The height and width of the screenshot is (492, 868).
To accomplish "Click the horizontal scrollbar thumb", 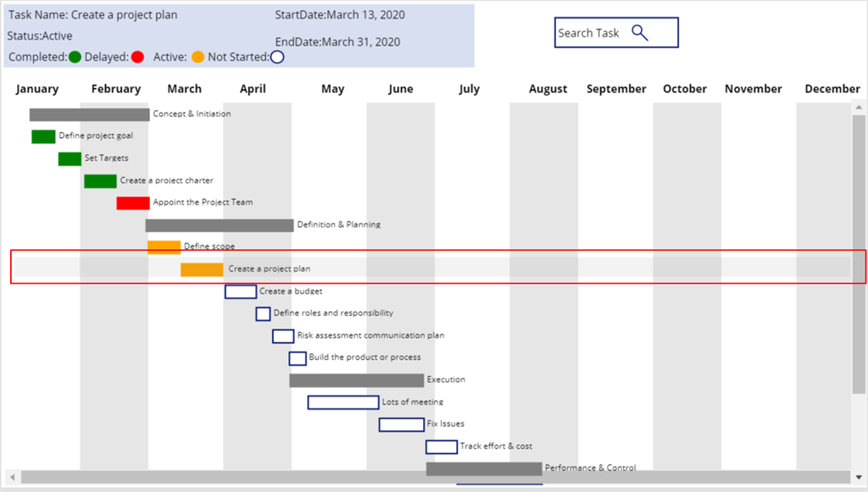I will coord(436,477).
